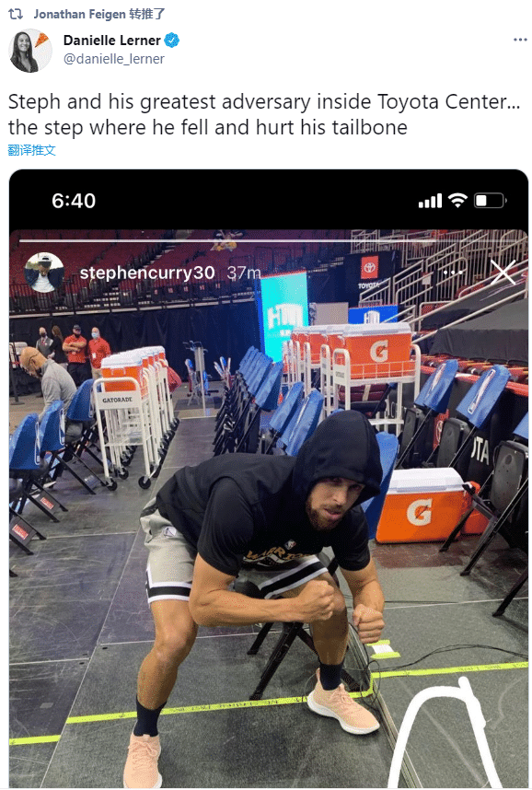Click the story progress bar
The height and width of the screenshot is (790, 532).
click(269, 241)
